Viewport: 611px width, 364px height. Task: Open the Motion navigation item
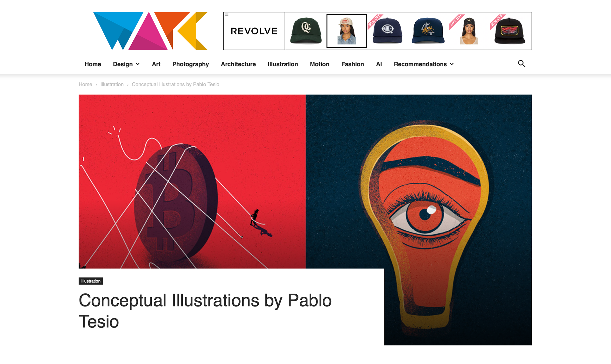point(320,64)
